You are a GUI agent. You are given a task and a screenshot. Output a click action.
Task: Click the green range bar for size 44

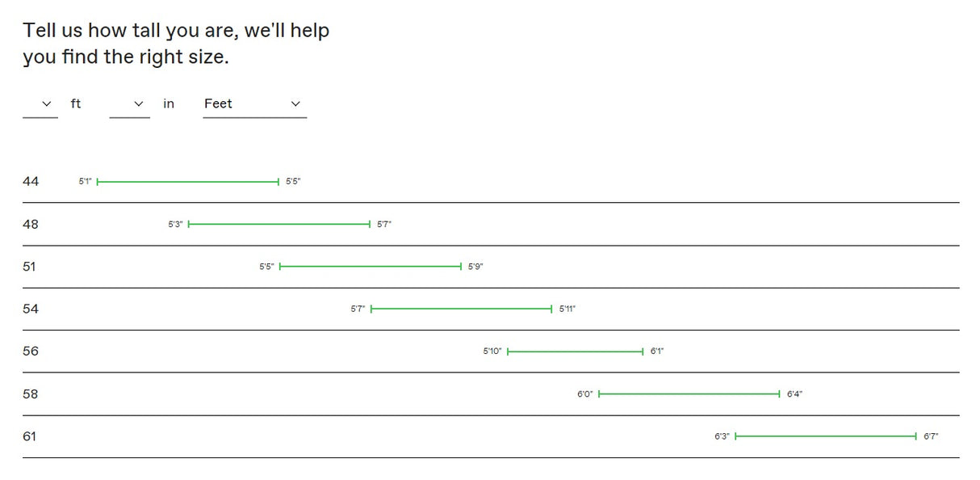tap(187, 182)
